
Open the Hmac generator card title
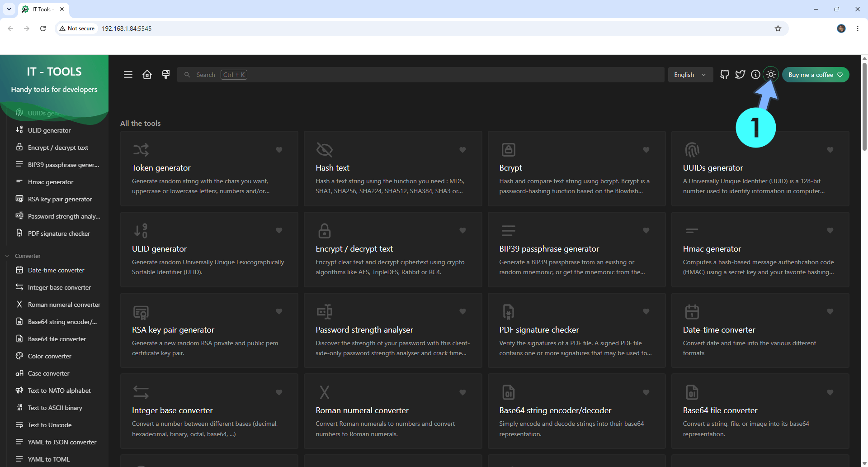click(712, 249)
